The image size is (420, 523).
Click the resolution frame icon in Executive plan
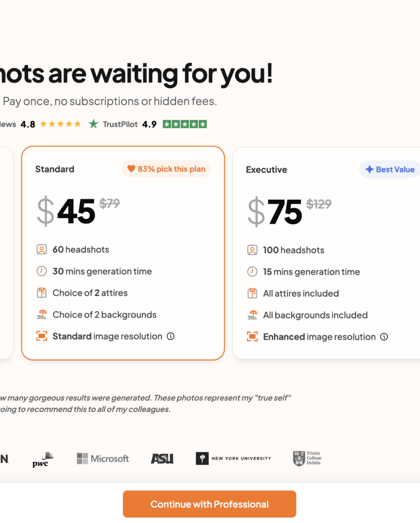click(x=252, y=337)
